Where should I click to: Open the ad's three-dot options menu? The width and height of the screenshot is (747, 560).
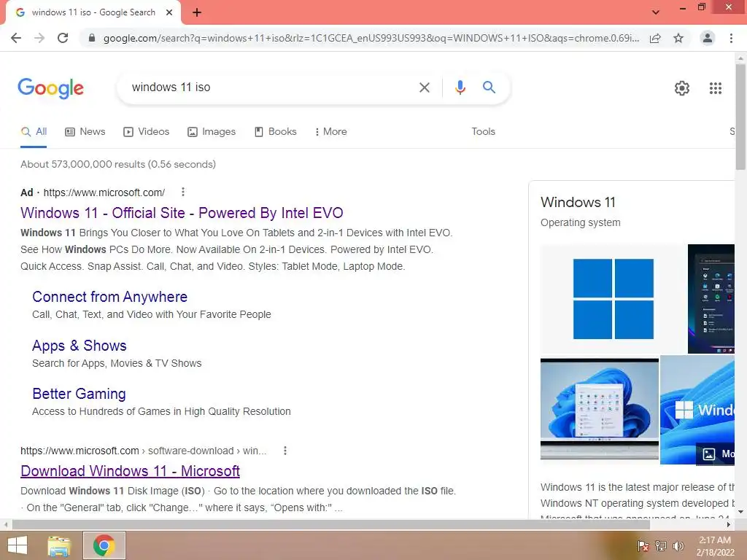click(x=183, y=192)
